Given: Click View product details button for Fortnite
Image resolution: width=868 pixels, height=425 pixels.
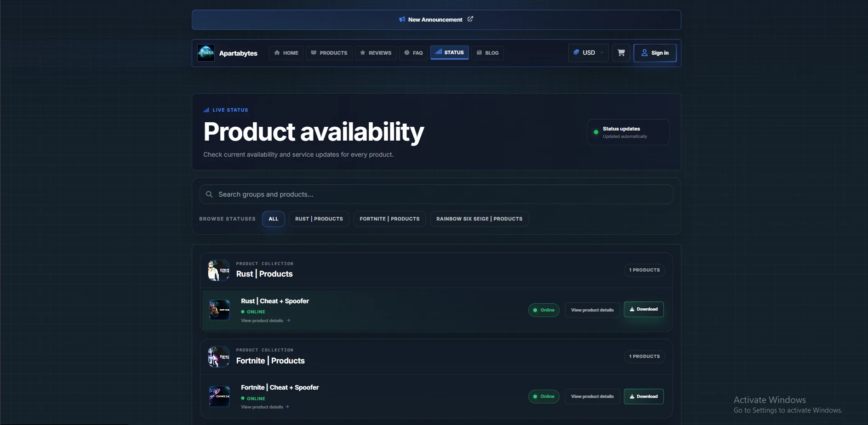Looking at the screenshot, I should click(x=592, y=397).
